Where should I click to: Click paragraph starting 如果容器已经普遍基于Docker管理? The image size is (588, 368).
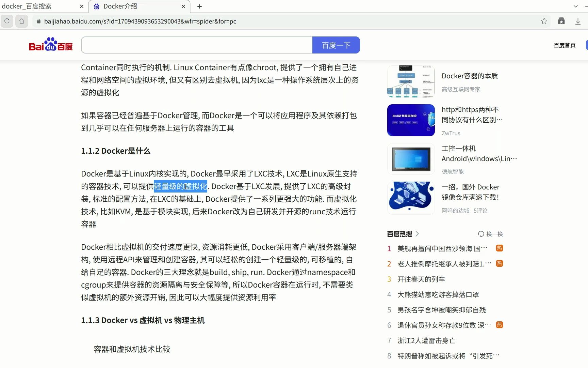219,122
